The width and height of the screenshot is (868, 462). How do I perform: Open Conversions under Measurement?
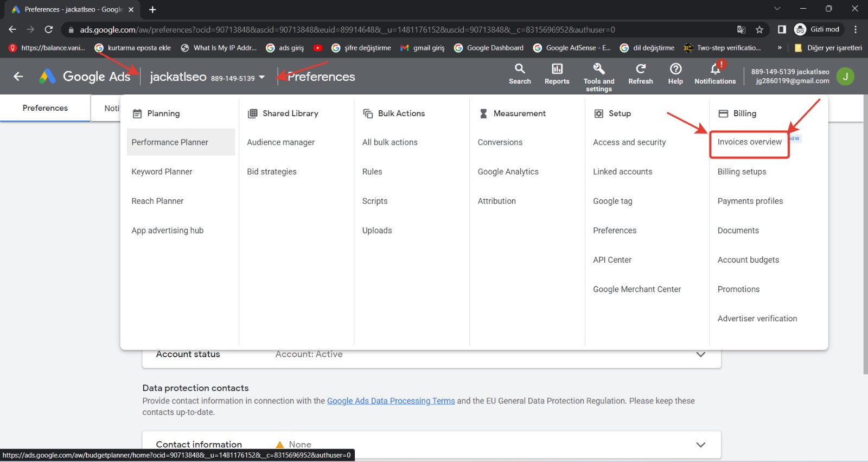coord(500,142)
